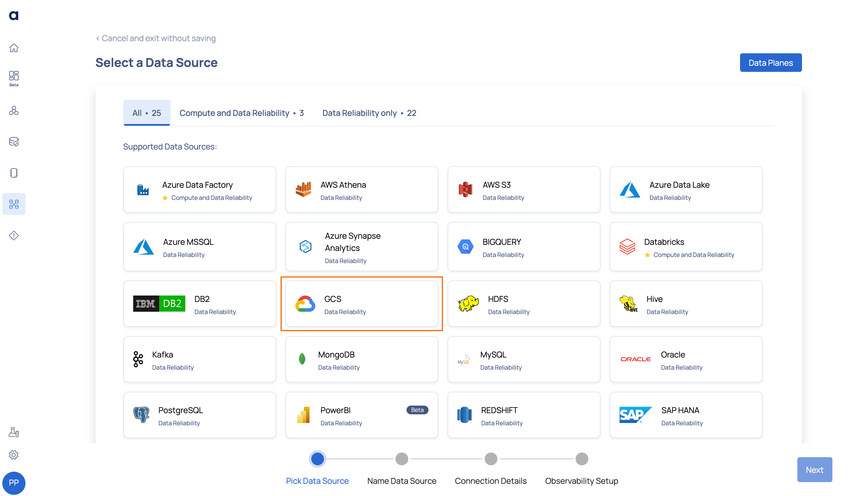The height and width of the screenshot is (496, 868).
Task: Open the cluster nodes sidebar icon
Action: point(14,110)
